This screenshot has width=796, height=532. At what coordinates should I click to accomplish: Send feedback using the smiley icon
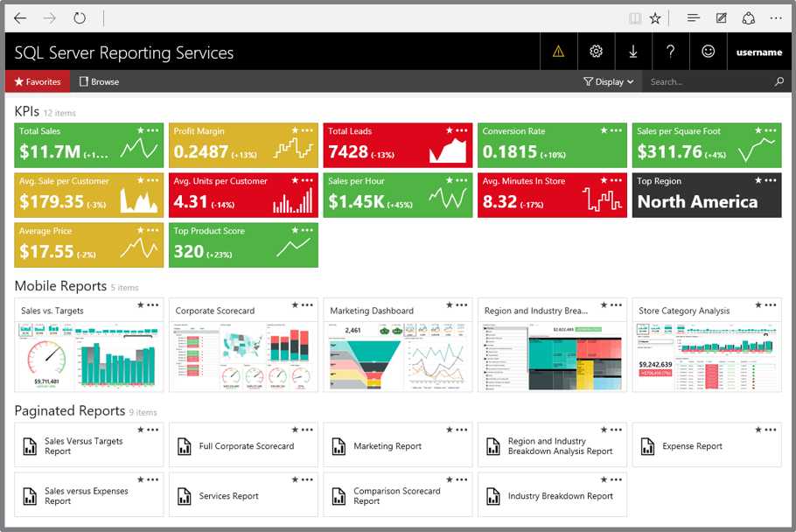click(709, 52)
